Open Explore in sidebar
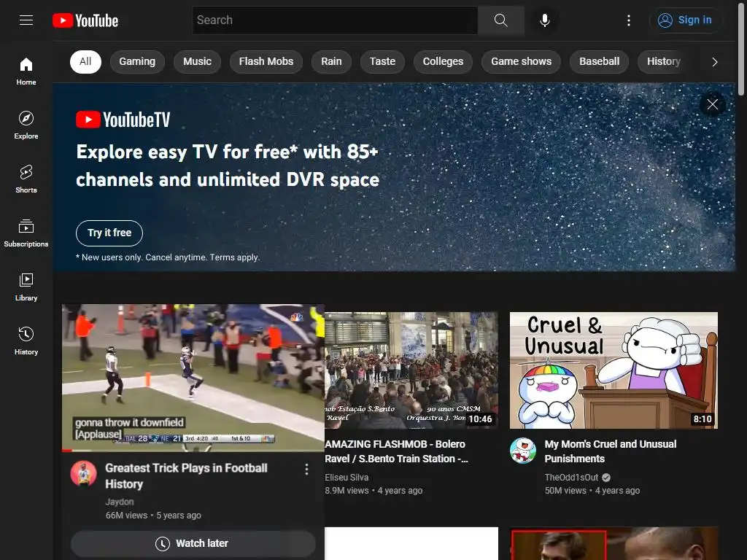Viewport: 747px width, 560px height. click(26, 125)
